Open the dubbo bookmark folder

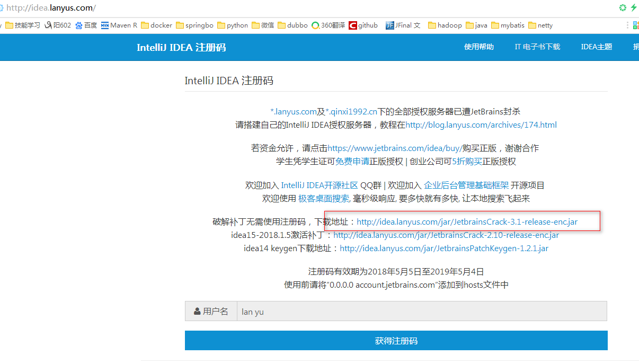(x=292, y=25)
